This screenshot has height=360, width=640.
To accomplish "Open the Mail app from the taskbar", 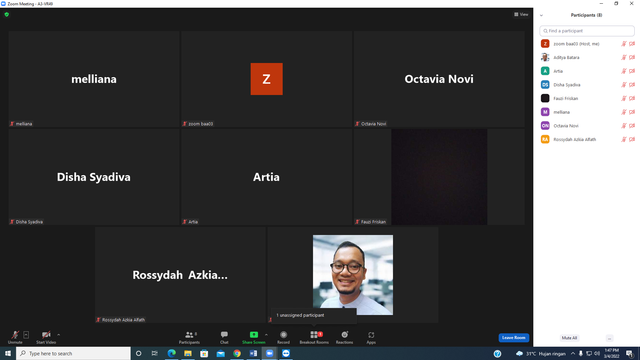I will (x=220, y=353).
